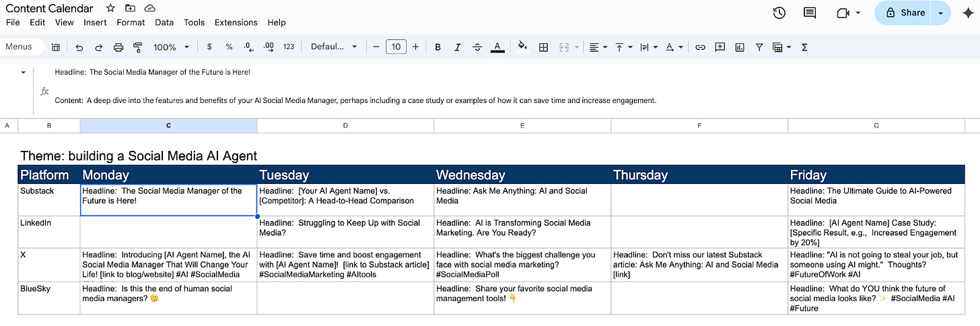The image size is (980, 326).
Task: Decrease decimal places
Action: [248, 47]
